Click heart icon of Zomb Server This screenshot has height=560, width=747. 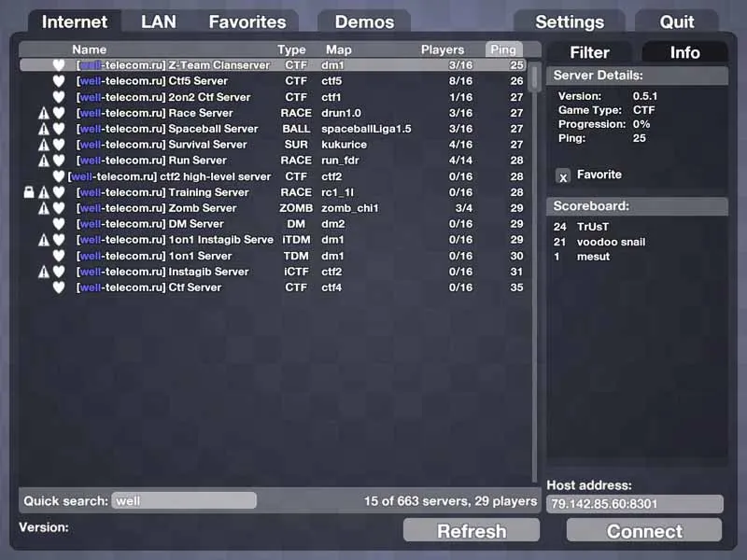coord(59,208)
